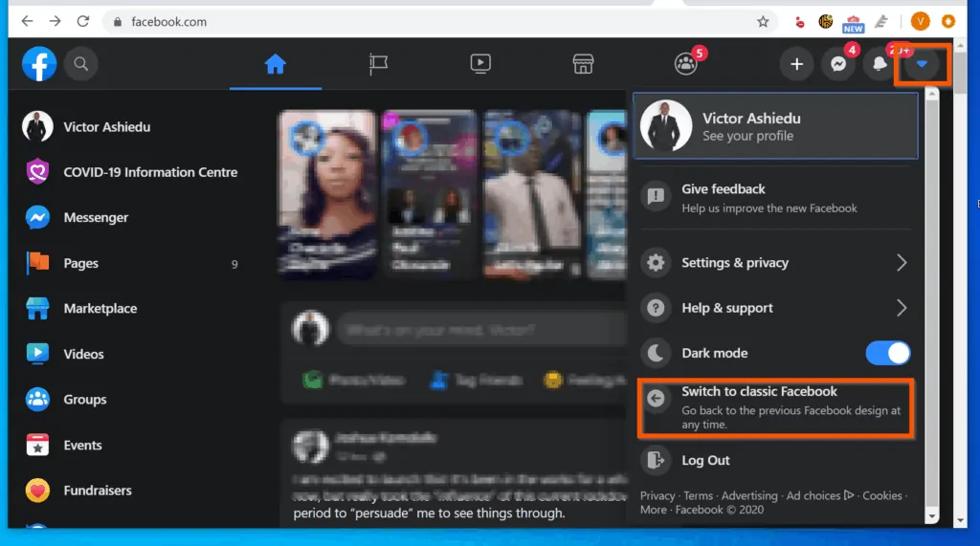Open the first story thumbnail

tap(327, 194)
